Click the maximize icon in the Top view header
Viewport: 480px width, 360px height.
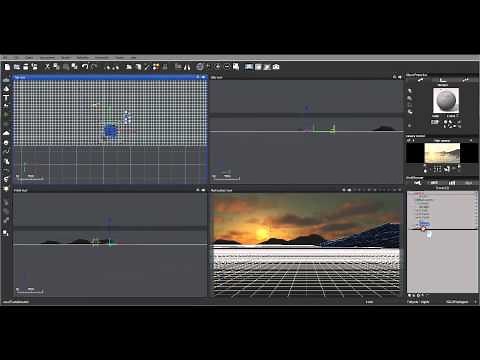(203, 77)
